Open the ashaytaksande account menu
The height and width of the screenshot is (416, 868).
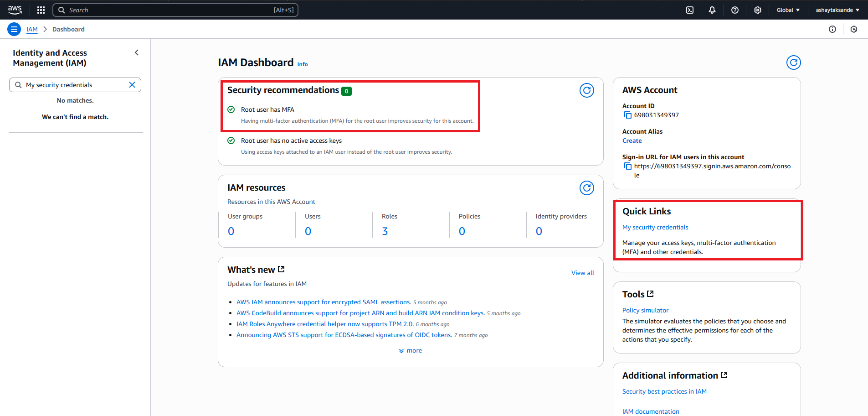[837, 10]
